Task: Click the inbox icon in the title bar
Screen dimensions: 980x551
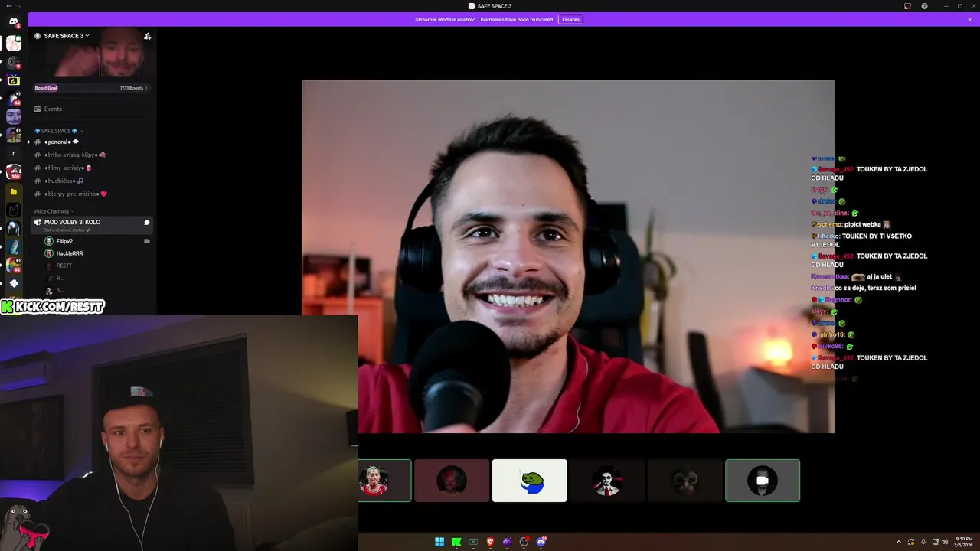Action: pyautogui.click(x=907, y=6)
